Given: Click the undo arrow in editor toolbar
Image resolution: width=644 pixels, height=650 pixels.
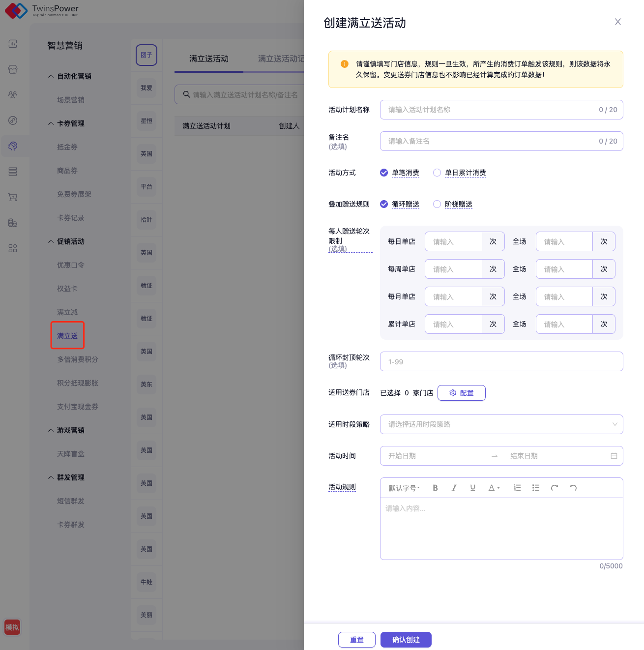Looking at the screenshot, I should pos(573,488).
